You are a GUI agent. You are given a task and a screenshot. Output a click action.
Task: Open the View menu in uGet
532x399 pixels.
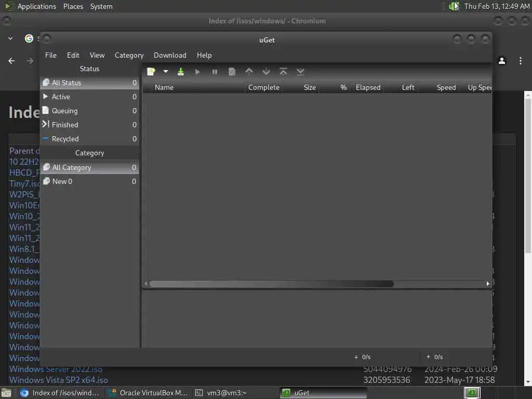point(97,55)
